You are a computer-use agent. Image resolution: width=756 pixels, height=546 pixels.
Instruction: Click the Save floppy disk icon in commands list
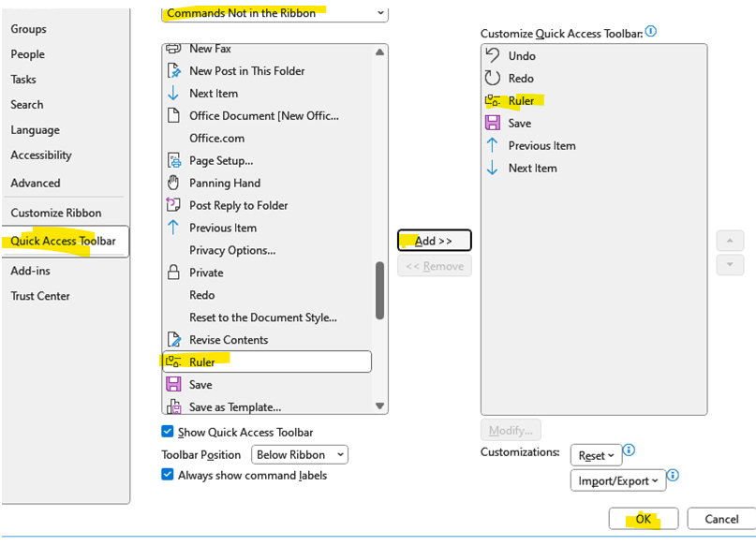point(172,384)
